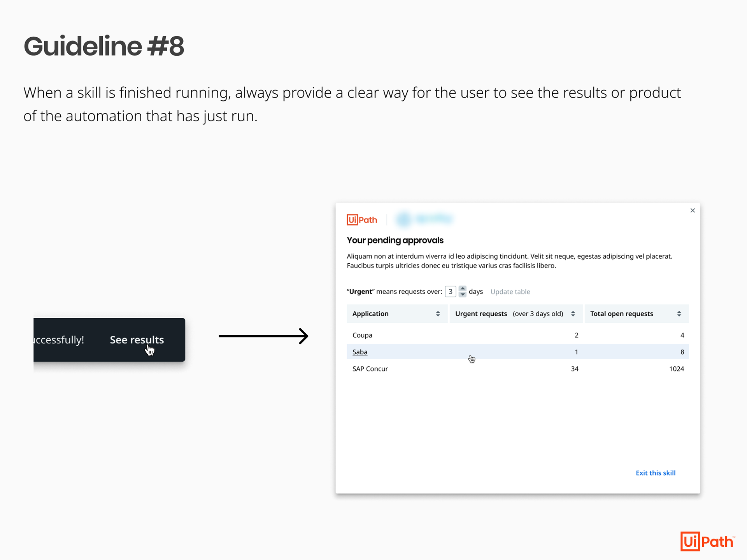The height and width of the screenshot is (560, 747).
Task: Click the UiPath logo in bottom corner
Action: (x=707, y=541)
